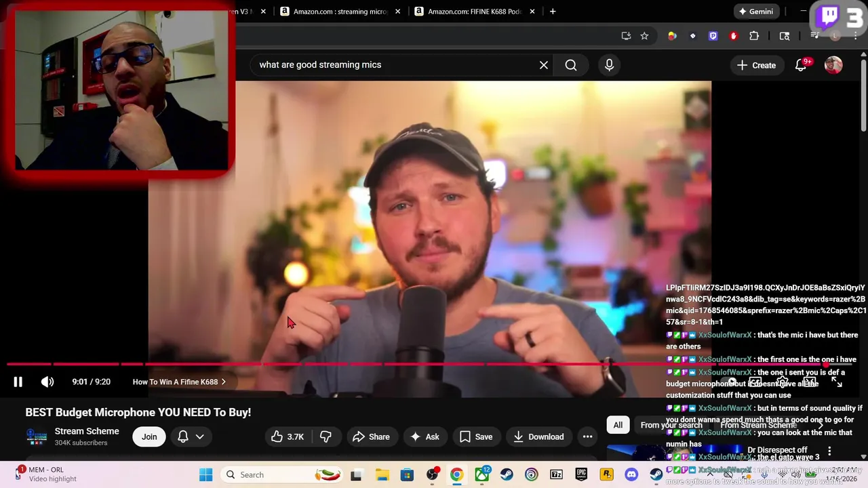Image resolution: width=868 pixels, height=488 pixels.
Task: Open the YouTube account avatar menu
Action: [833, 65]
